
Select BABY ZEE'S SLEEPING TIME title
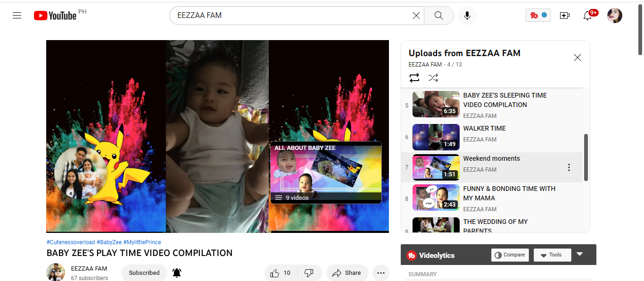pos(505,100)
